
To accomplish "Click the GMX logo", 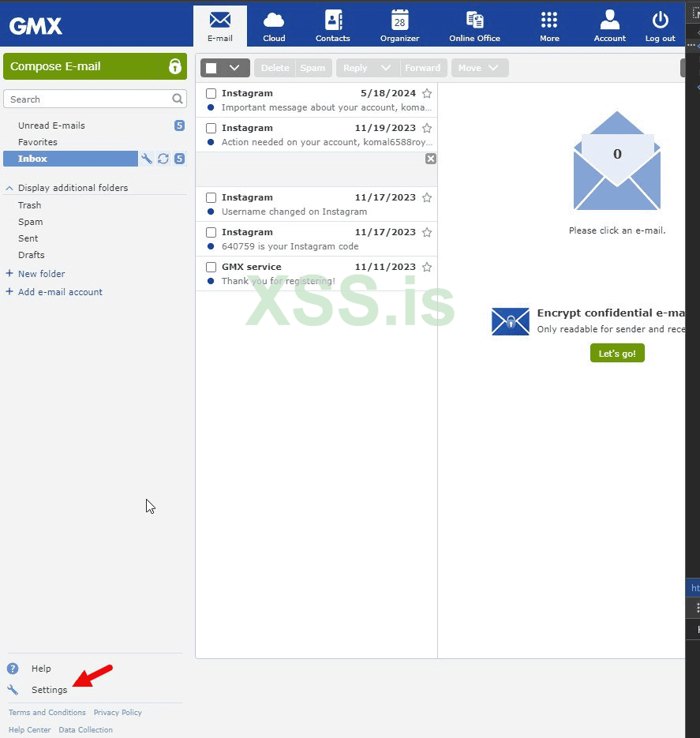I will (36, 26).
